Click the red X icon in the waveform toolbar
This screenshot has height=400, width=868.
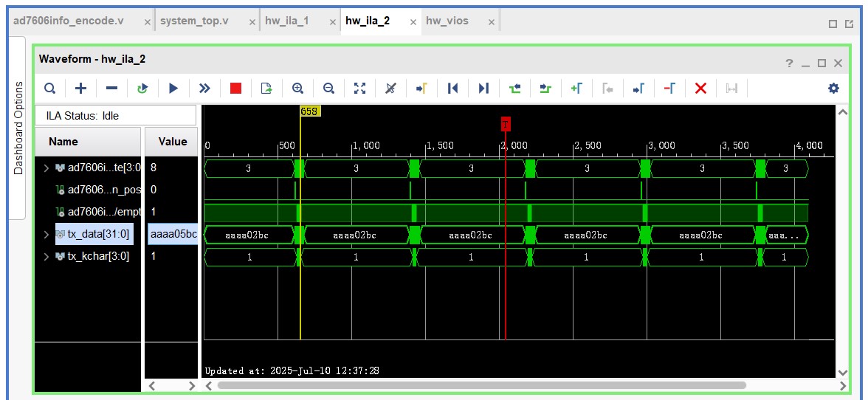click(701, 88)
